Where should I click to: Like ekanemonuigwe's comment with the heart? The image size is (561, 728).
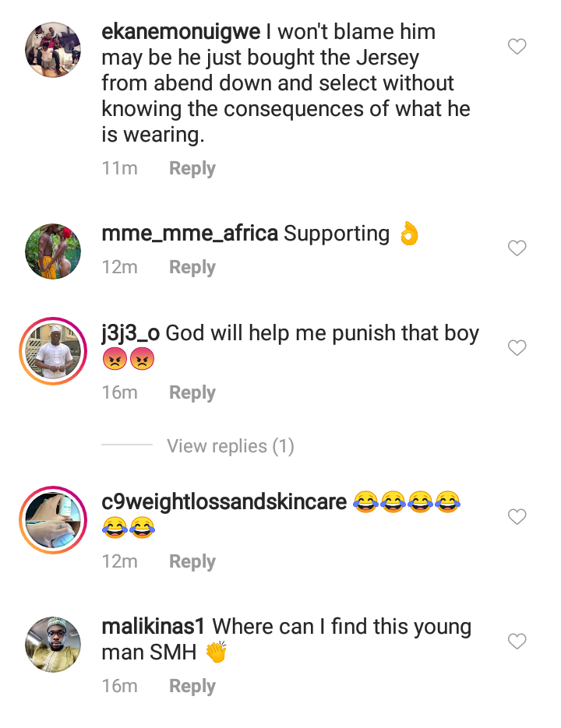pyautogui.click(x=517, y=47)
